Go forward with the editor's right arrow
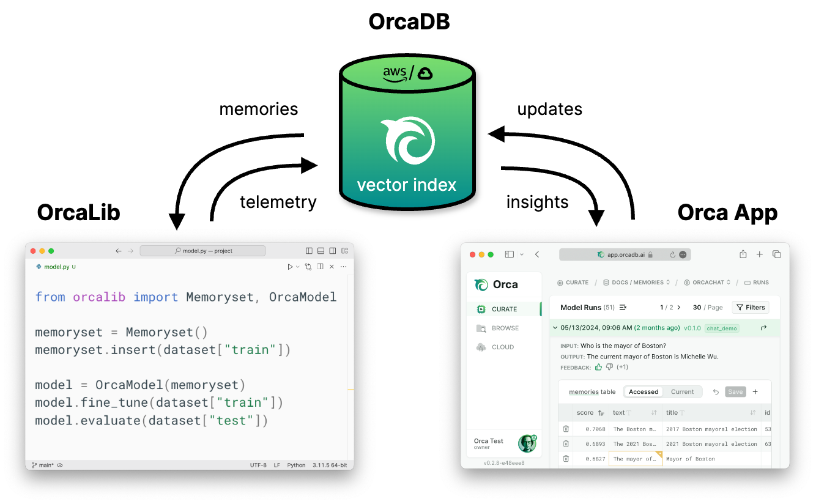816x504 pixels. (x=130, y=251)
